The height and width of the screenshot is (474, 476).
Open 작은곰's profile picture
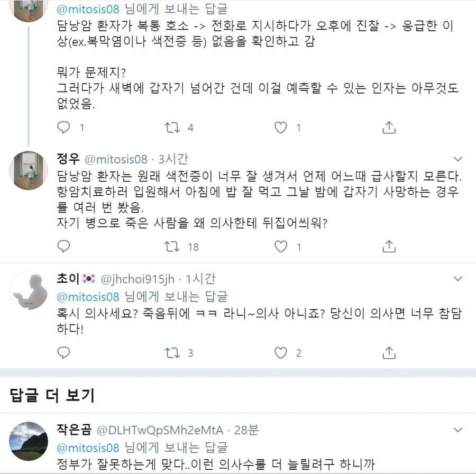pos(30,441)
